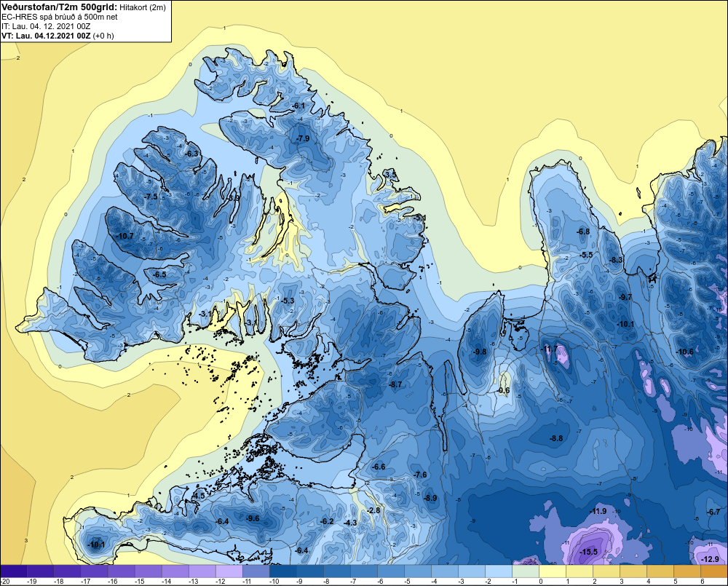This screenshot has width=728, height=586.
Task: Select the -0.6 temperature label
Action: point(504,390)
